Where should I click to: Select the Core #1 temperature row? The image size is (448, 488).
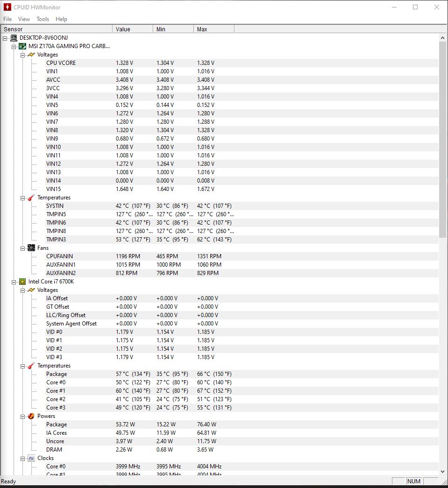click(242, 390)
